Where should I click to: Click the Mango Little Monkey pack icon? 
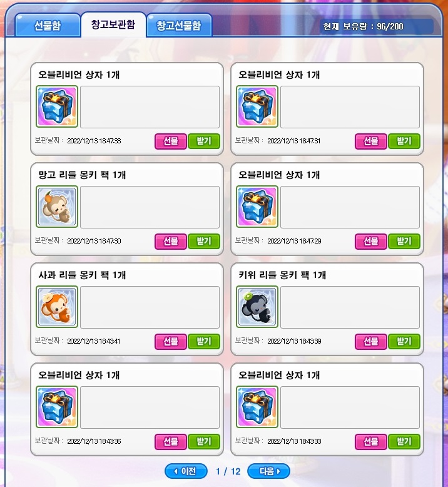tap(57, 207)
